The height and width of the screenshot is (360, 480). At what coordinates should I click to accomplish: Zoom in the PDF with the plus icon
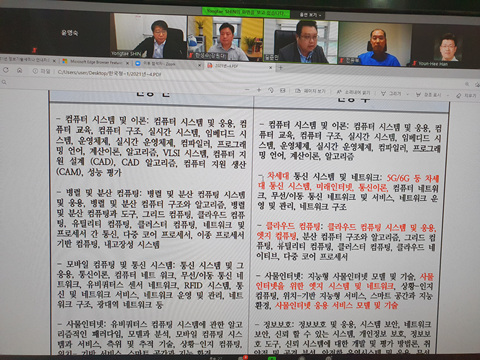coord(259,90)
